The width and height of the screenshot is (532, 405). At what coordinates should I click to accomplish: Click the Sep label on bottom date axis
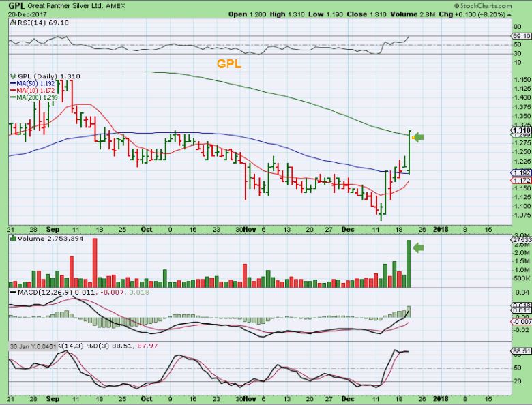pos(53,399)
